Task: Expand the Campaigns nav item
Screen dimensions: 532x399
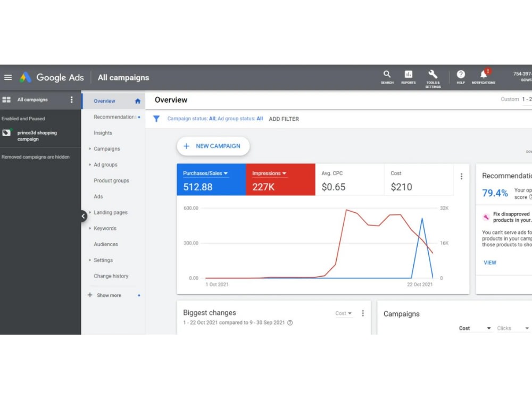Action: 90,148
